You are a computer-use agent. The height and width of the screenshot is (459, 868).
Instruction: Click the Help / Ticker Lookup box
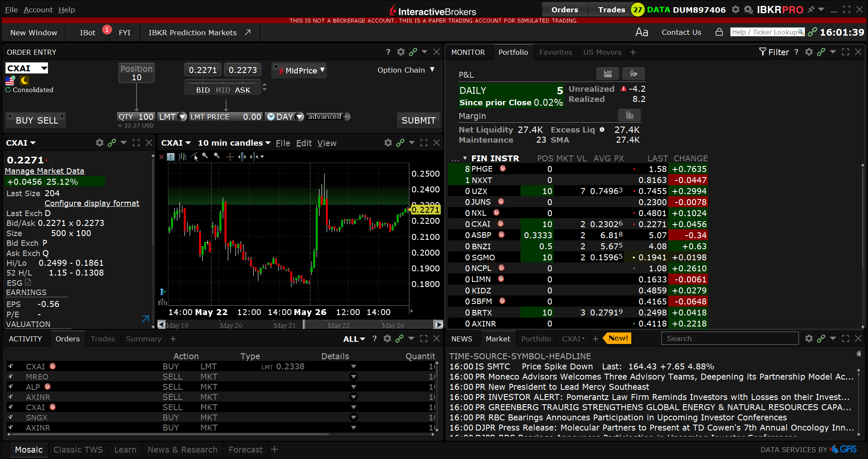coord(767,32)
